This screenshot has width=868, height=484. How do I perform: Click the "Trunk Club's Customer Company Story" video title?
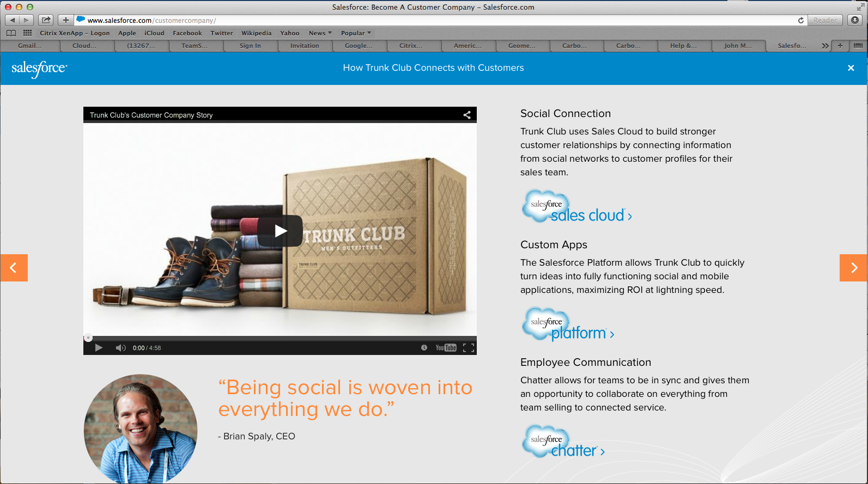(151, 115)
